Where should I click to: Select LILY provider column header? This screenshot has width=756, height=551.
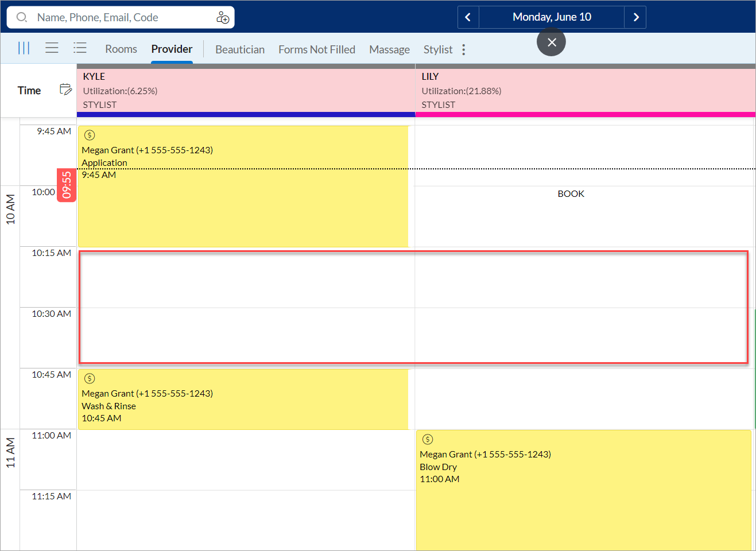[x=585, y=91]
